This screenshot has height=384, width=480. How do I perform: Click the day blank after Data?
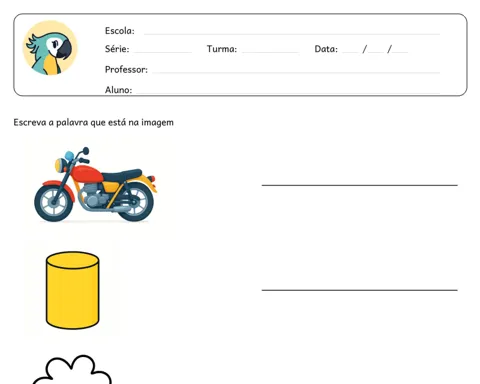point(350,51)
